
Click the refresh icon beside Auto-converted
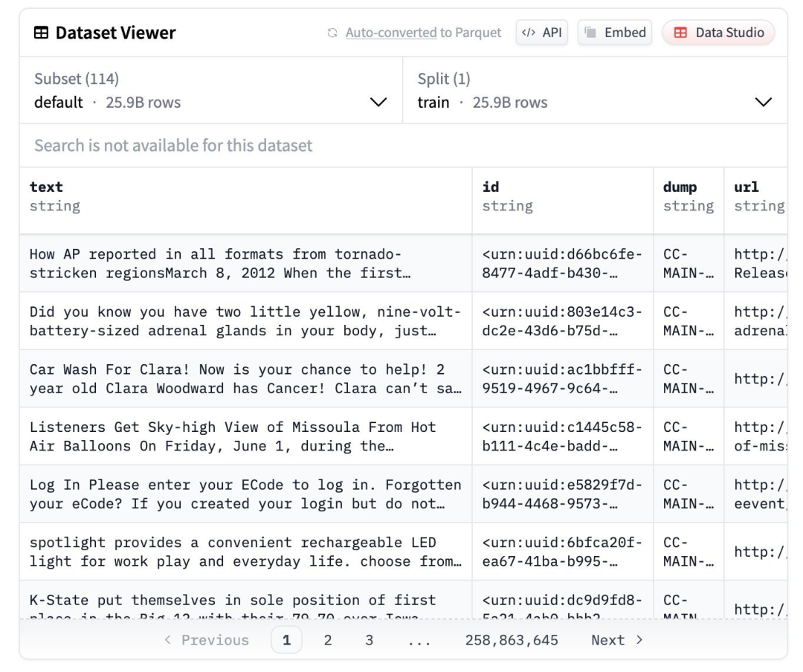(x=332, y=33)
